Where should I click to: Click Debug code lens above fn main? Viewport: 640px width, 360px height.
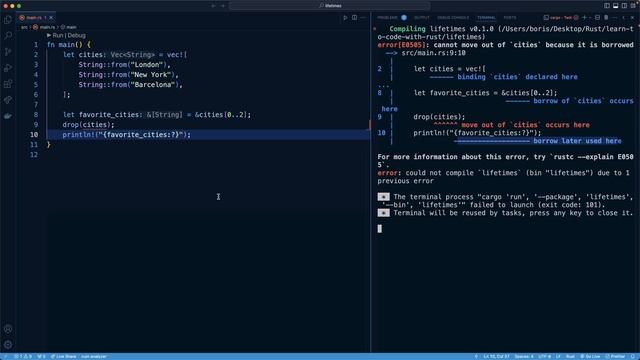click(x=77, y=36)
